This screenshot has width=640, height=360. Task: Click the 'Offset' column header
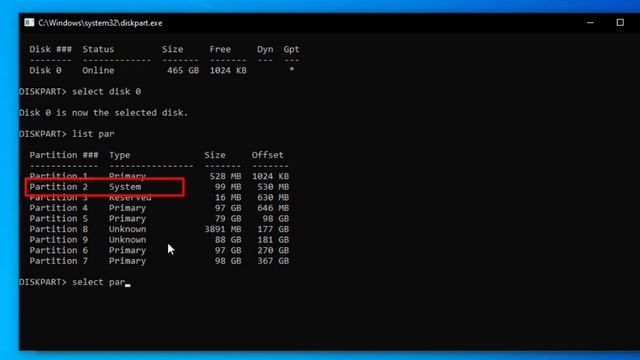(x=267, y=155)
